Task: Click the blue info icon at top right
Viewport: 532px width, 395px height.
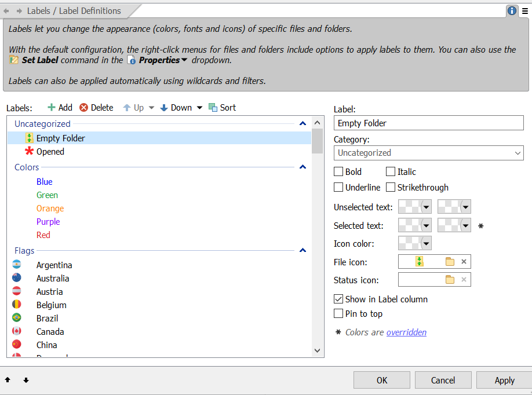Action: pos(512,11)
